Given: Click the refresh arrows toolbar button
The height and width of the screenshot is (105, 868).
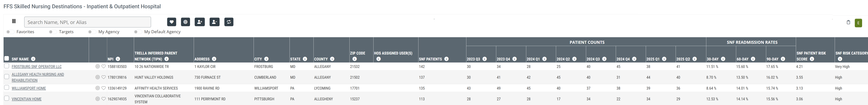Looking at the screenshot, I should (x=229, y=22).
